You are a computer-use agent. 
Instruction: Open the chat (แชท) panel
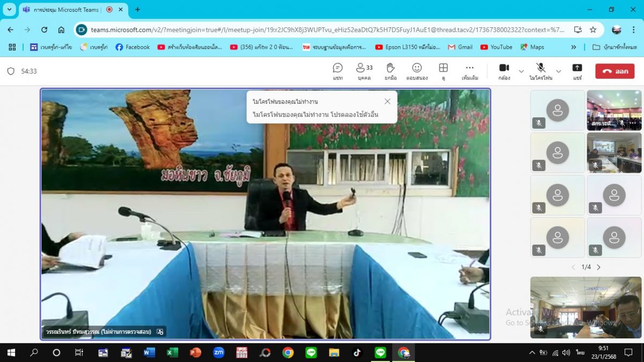338,71
